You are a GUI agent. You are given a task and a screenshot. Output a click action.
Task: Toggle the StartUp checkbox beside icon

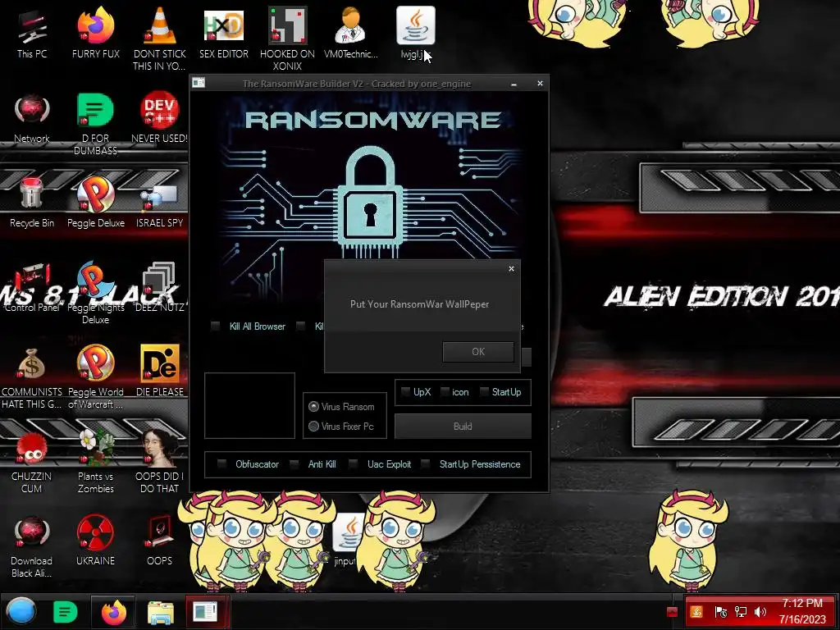(x=484, y=392)
